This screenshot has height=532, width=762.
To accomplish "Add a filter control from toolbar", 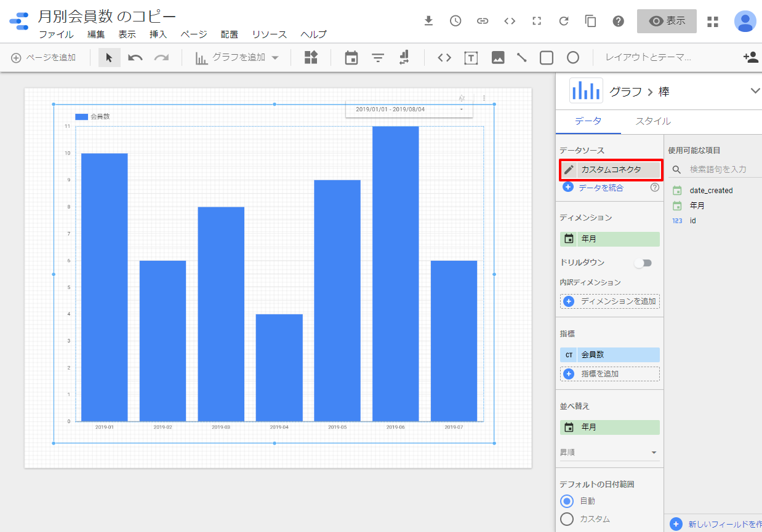I will (x=378, y=58).
